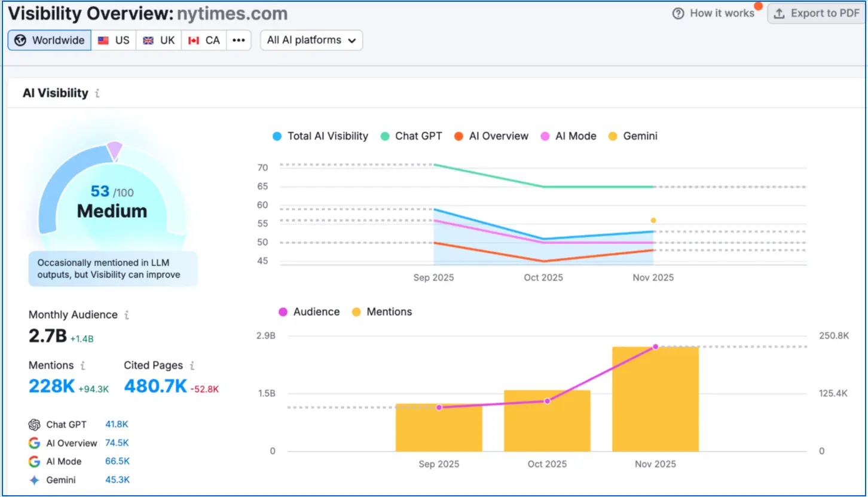This screenshot has width=868, height=497.
Task: Click the Sep 2025 mentions bar
Action: tap(439, 428)
